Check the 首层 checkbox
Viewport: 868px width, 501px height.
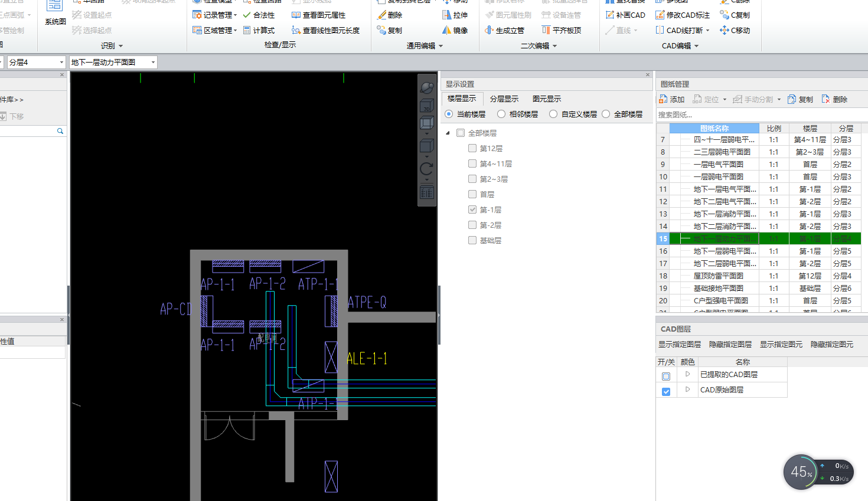[472, 194]
